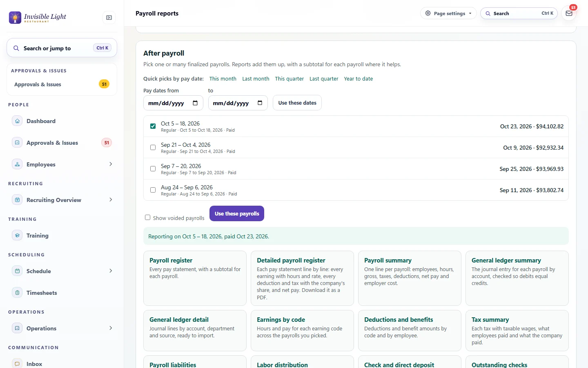Open Employees in the sidebar
This screenshot has width=588, height=368.
point(62,164)
